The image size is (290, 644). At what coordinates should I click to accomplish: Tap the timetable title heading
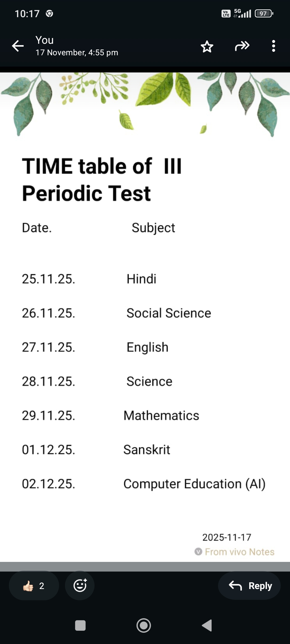point(102,179)
